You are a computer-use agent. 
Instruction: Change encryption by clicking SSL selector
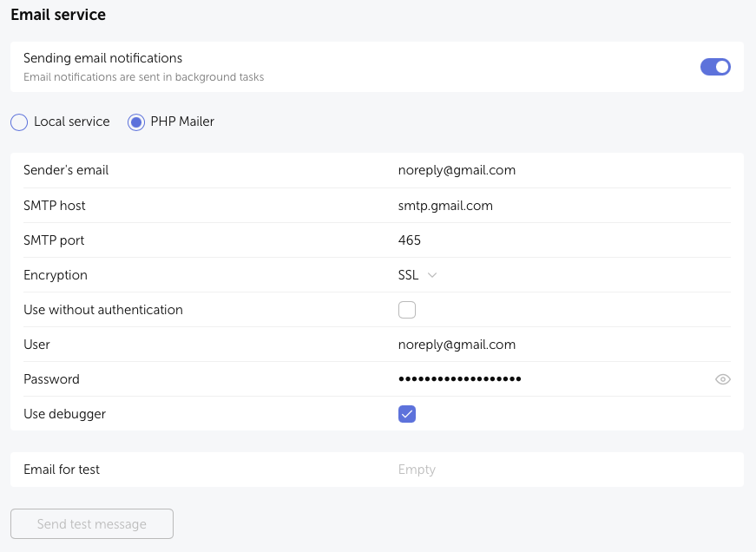point(408,275)
